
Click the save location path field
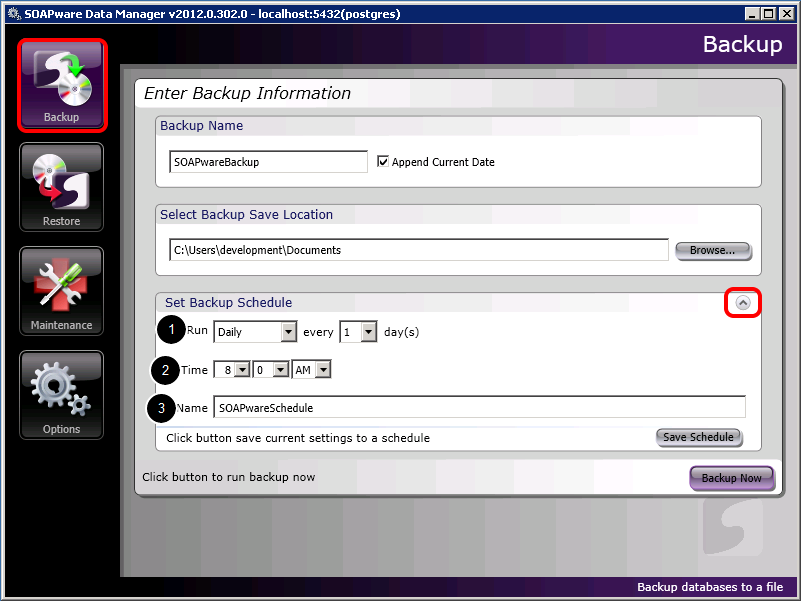click(x=418, y=250)
